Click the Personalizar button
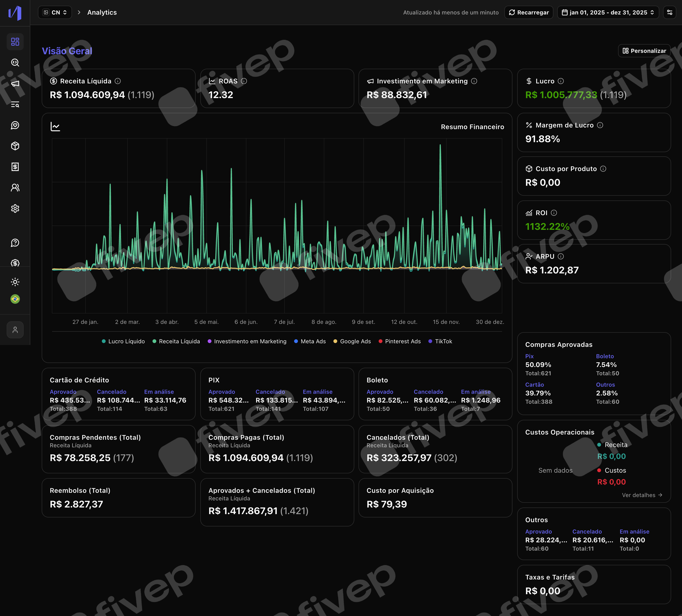 click(x=644, y=51)
